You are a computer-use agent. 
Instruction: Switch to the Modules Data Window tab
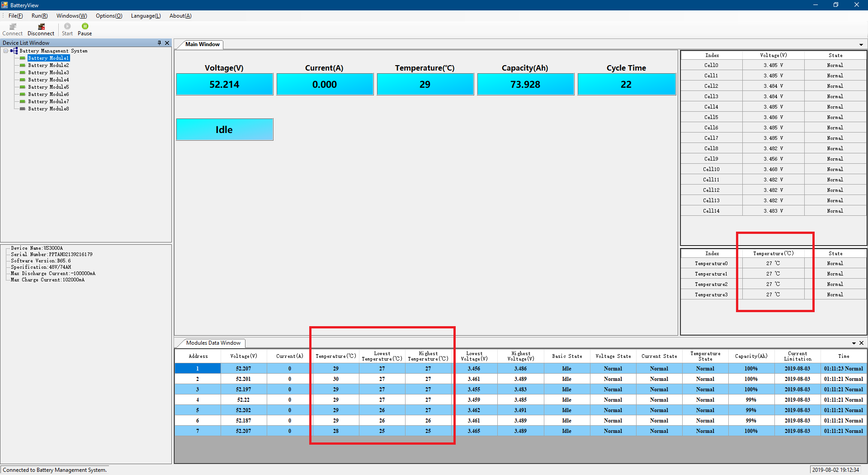213,343
